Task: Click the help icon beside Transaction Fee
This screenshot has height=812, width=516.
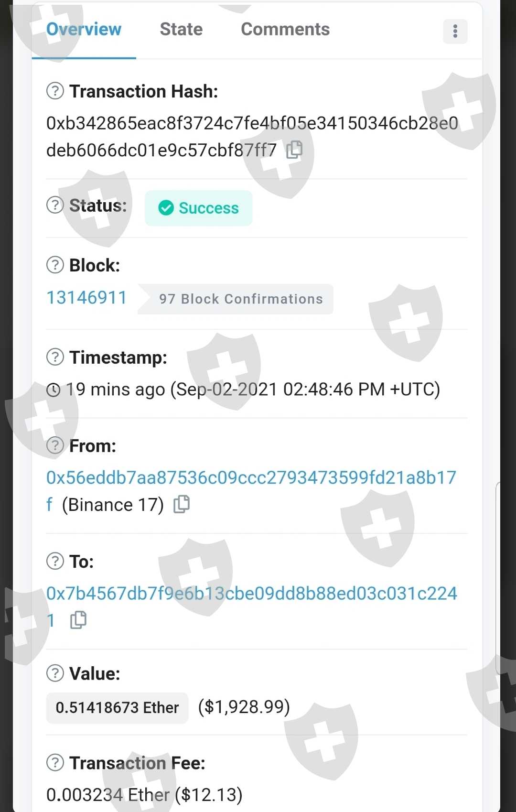Action: pos(55,763)
